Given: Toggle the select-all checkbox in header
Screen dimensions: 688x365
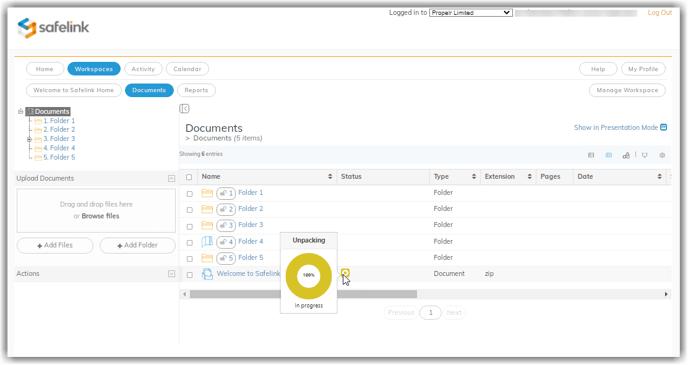Looking at the screenshot, I should pyautogui.click(x=189, y=177).
